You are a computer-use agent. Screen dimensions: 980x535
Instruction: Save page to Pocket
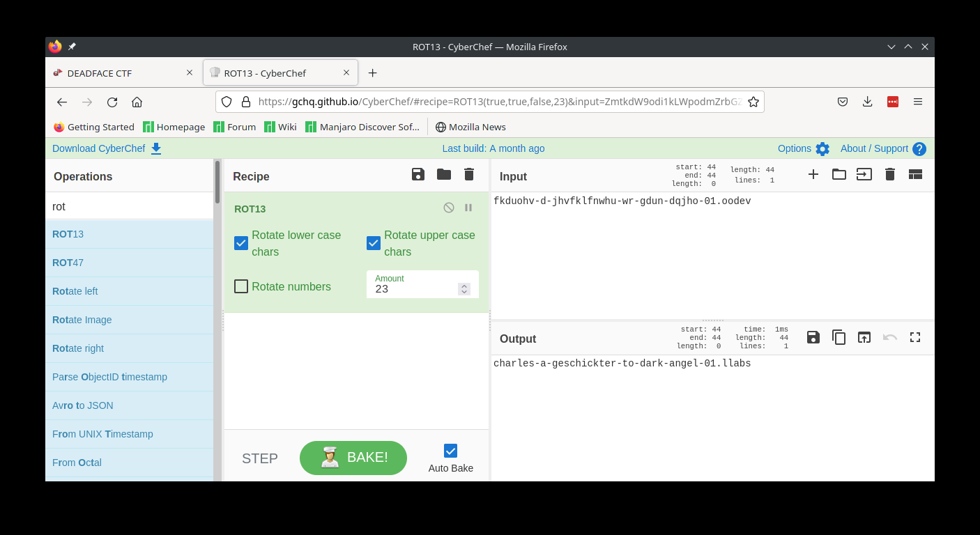click(843, 102)
